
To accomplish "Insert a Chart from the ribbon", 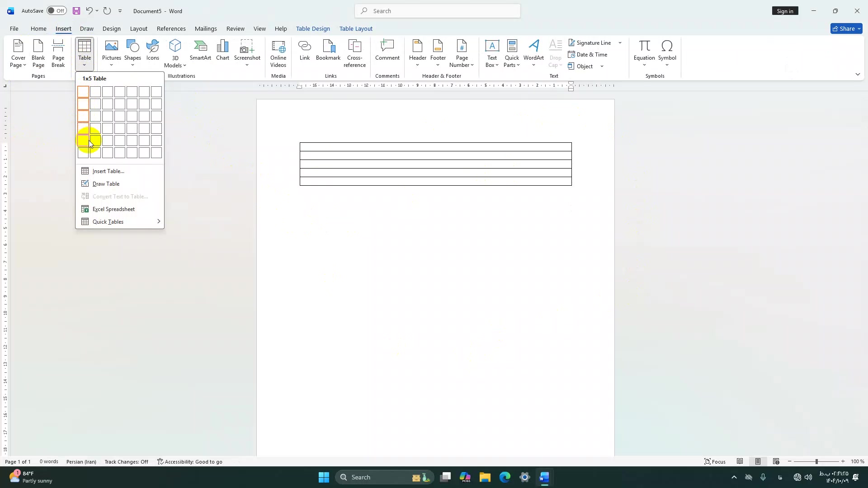I will pyautogui.click(x=222, y=50).
